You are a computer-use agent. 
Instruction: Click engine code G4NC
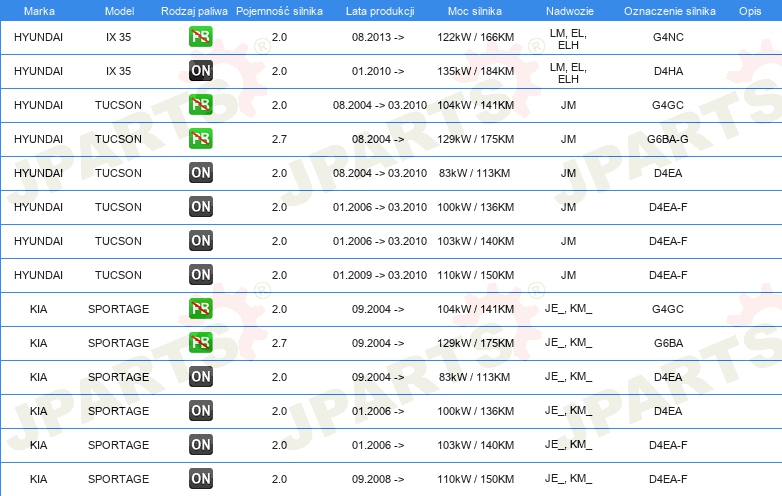[x=668, y=37]
